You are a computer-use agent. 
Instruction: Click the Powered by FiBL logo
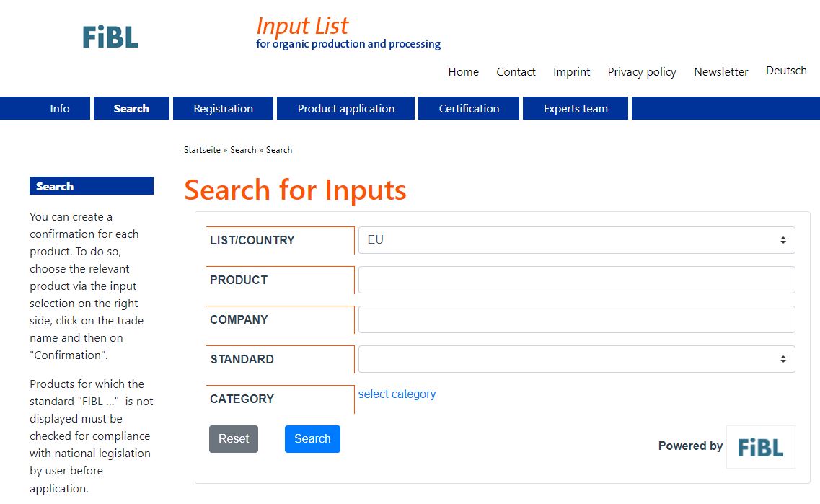[760, 447]
